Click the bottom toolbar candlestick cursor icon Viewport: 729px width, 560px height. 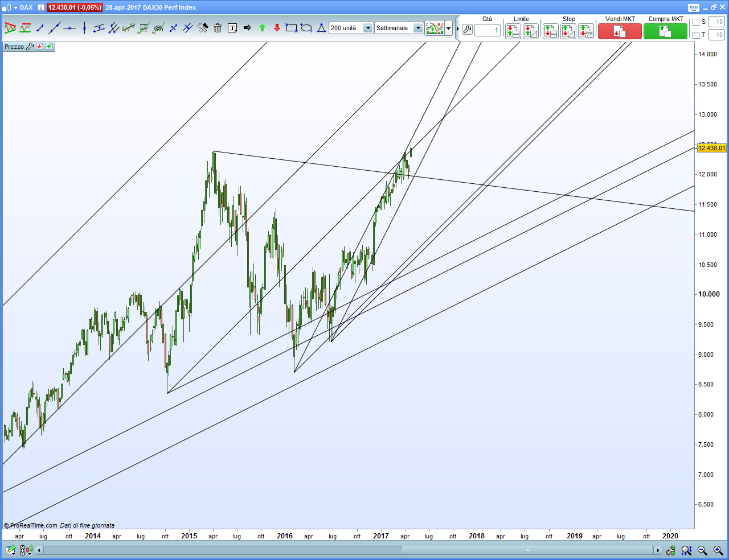671,550
